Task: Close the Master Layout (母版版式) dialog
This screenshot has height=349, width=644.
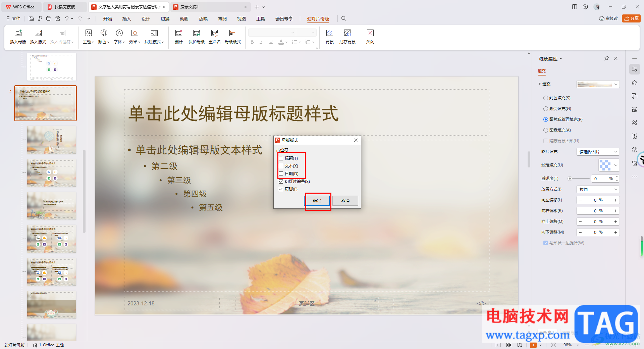Action: (x=356, y=140)
